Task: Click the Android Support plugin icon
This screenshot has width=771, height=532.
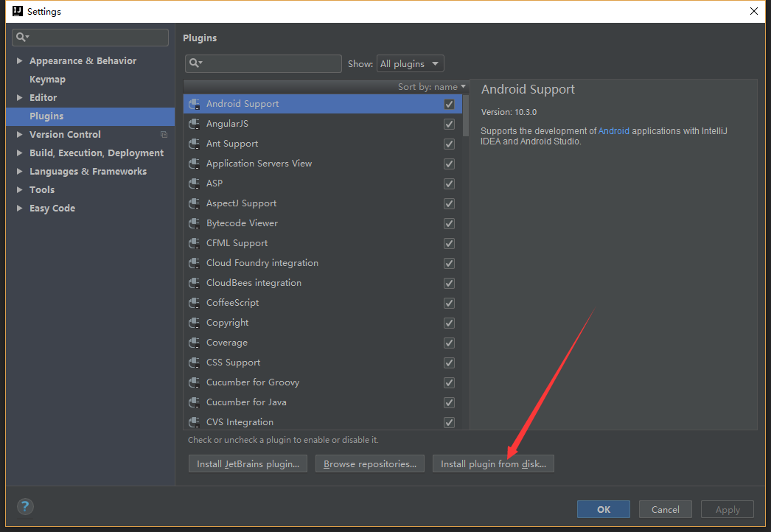Action: click(x=195, y=104)
